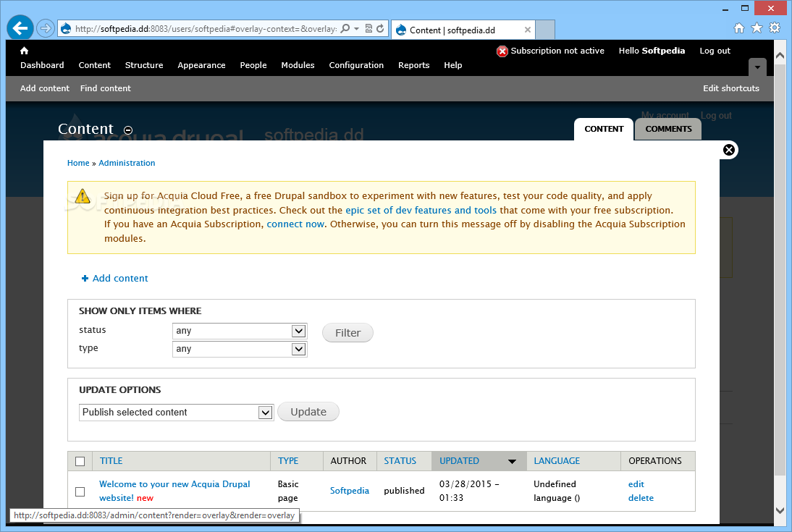Click the shortcut minus icon next to Content title

click(x=128, y=130)
